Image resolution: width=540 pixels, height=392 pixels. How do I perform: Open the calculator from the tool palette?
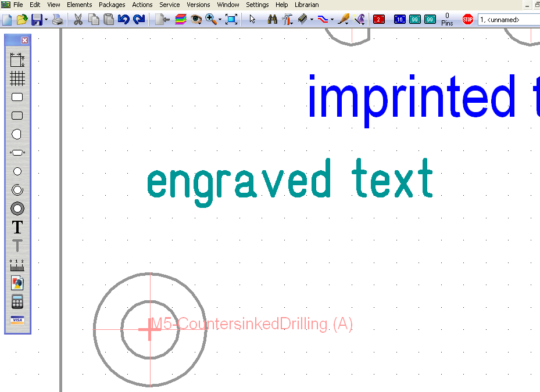[x=17, y=301]
